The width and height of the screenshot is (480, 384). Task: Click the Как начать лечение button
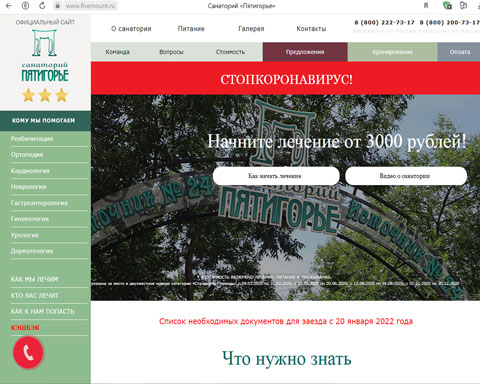point(276,176)
